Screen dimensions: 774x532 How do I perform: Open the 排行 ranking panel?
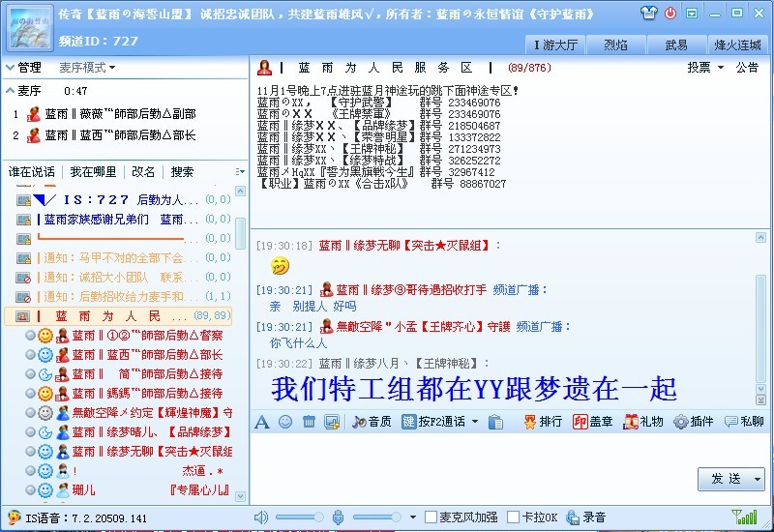(543, 422)
